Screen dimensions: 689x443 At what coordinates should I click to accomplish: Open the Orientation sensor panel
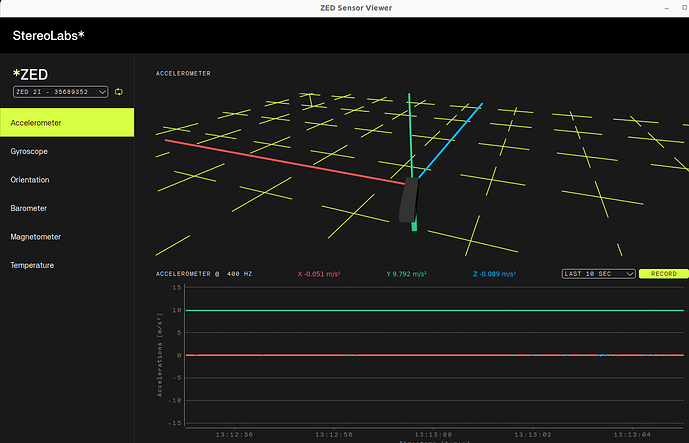(67, 180)
